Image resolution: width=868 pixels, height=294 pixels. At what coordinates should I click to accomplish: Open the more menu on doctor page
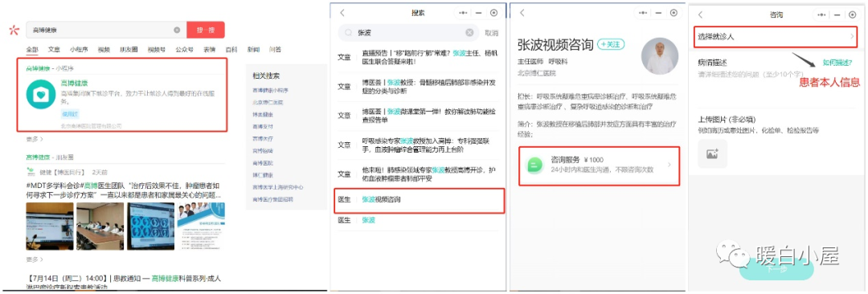643,13
